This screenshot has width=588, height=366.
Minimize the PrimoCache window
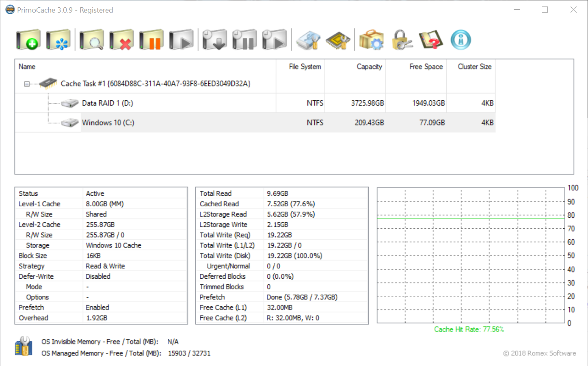click(517, 10)
